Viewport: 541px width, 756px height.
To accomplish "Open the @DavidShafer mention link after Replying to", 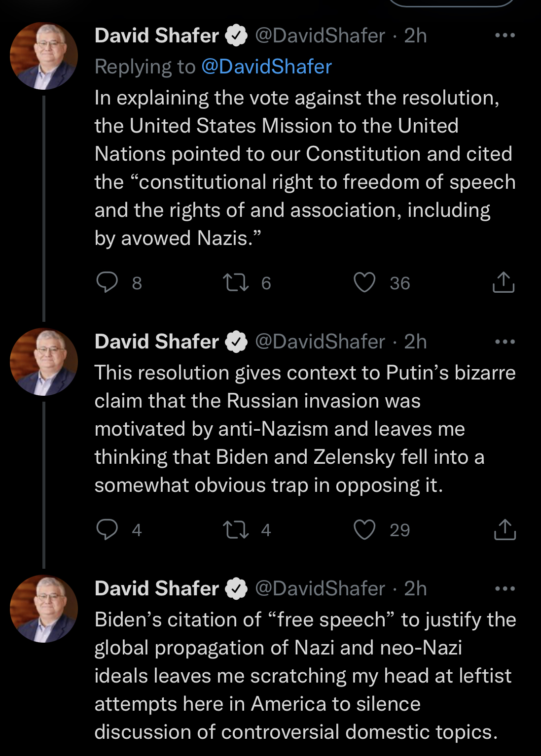I will 266,67.
